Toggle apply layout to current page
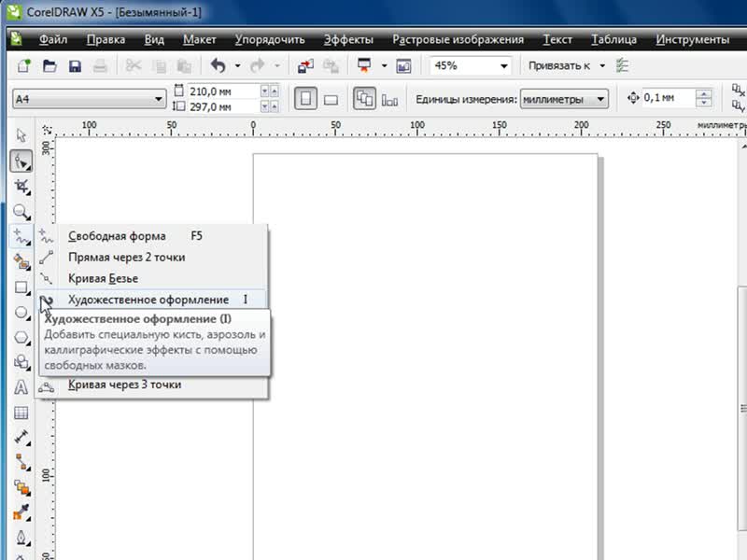Screen dimensions: 747x560 (389, 100)
